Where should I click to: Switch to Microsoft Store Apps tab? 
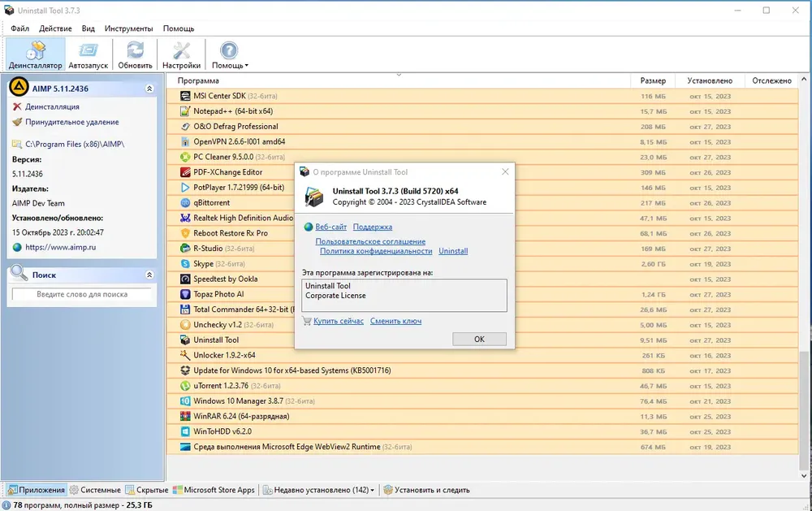(x=214, y=490)
